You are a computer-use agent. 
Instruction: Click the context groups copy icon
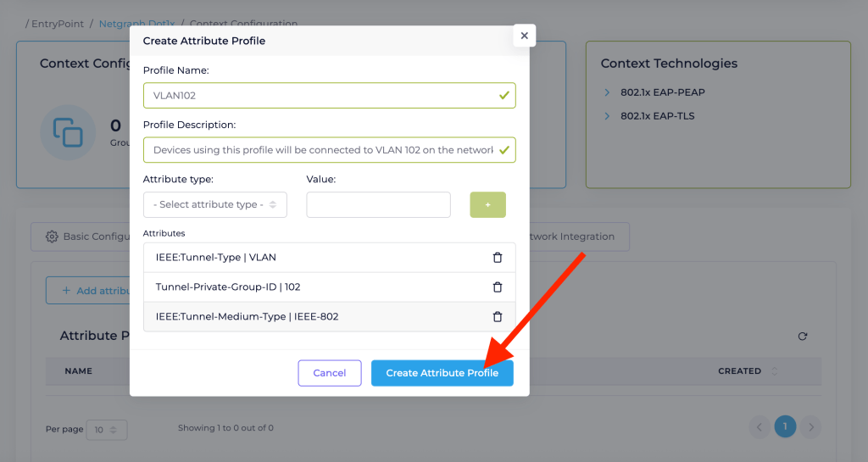point(68,132)
